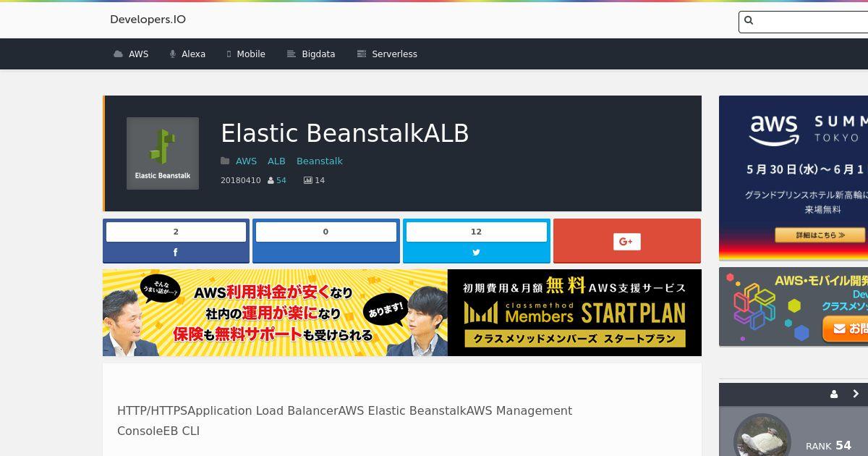Click the Facebook count box showing 2

(x=176, y=232)
